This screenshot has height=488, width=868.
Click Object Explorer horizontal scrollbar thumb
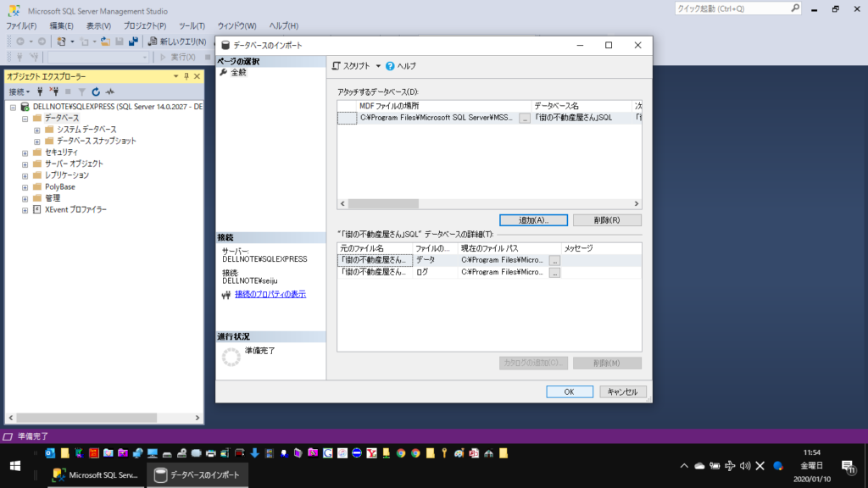(x=86, y=418)
